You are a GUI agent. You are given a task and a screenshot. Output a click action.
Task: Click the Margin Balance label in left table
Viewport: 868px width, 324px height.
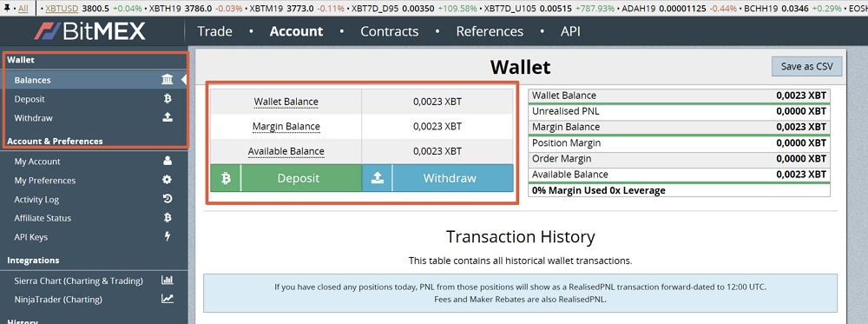pyautogui.click(x=286, y=126)
